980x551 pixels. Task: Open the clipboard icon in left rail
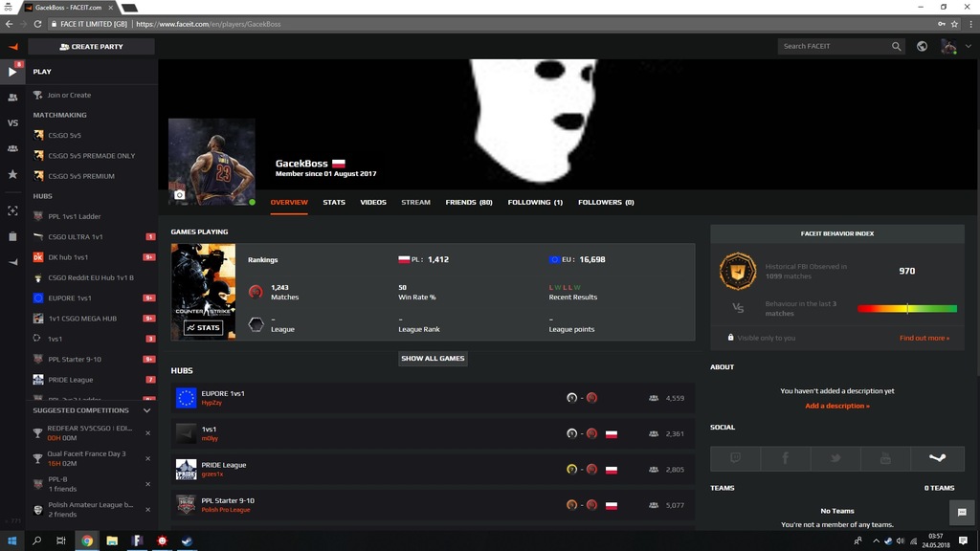[x=12, y=237]
